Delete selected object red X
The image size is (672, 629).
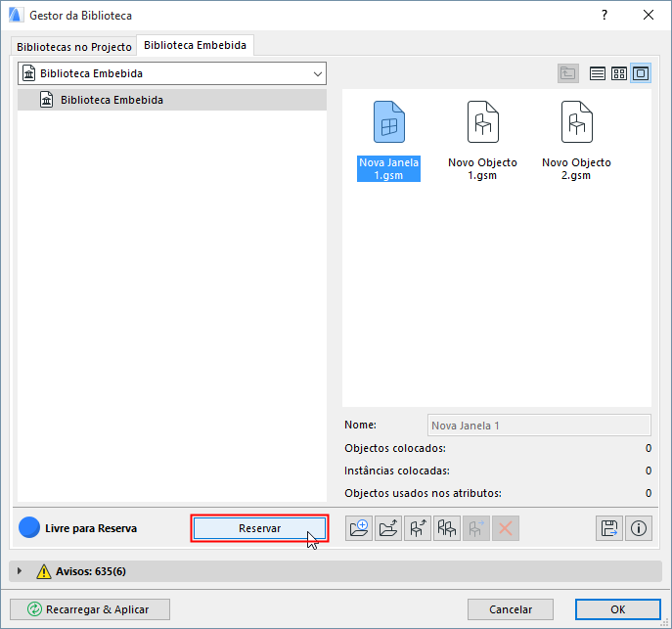[x=506, y=528]
